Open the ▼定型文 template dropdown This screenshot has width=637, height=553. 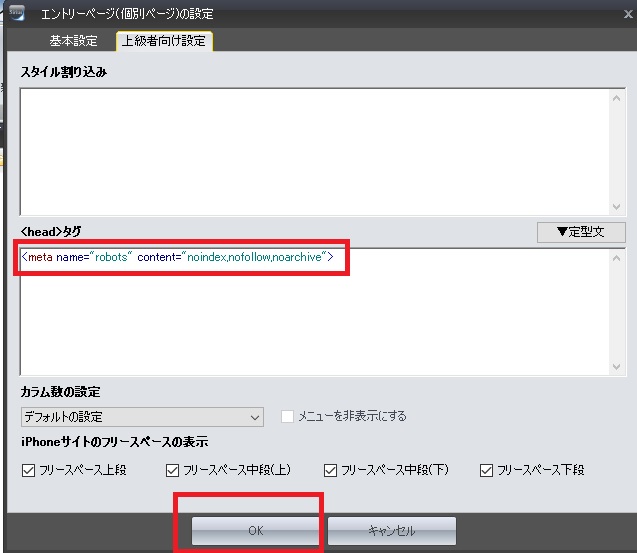pyautogui.click(x=581, y=232)
